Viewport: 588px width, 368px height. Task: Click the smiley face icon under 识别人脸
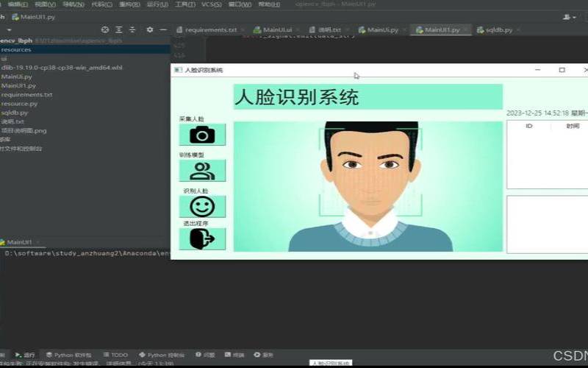pyautogui.click(x=202, y=207)
